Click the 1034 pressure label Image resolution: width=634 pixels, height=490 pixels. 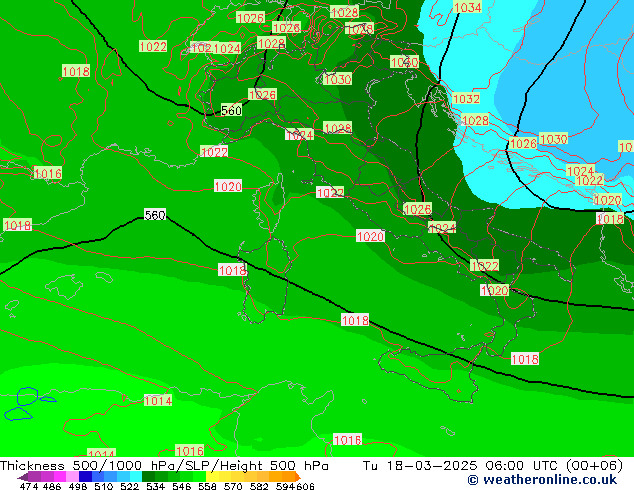point(467,7)
